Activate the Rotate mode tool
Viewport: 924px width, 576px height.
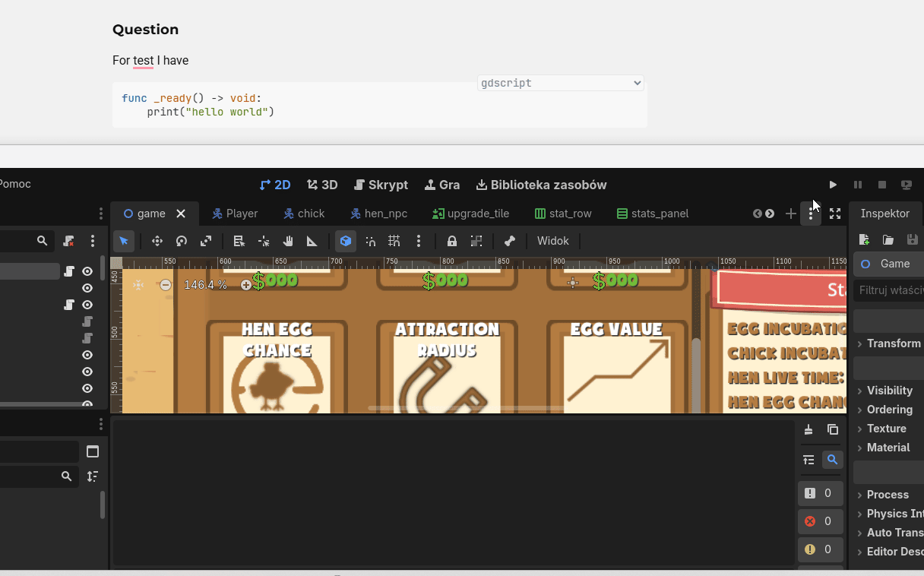(x=182, y=241)
